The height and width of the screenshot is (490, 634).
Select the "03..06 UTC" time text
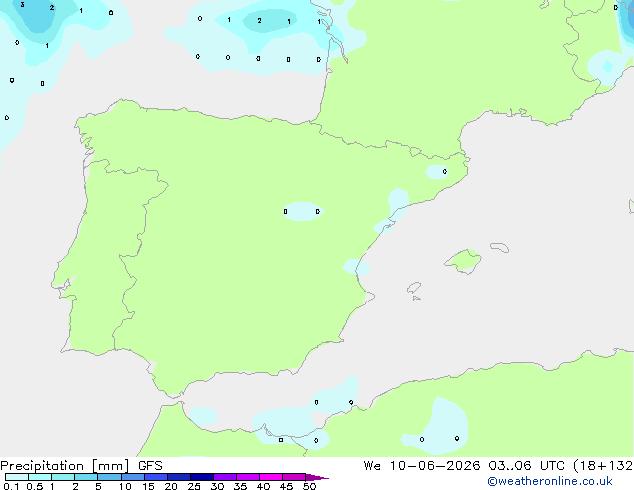[x=526, y=466]
